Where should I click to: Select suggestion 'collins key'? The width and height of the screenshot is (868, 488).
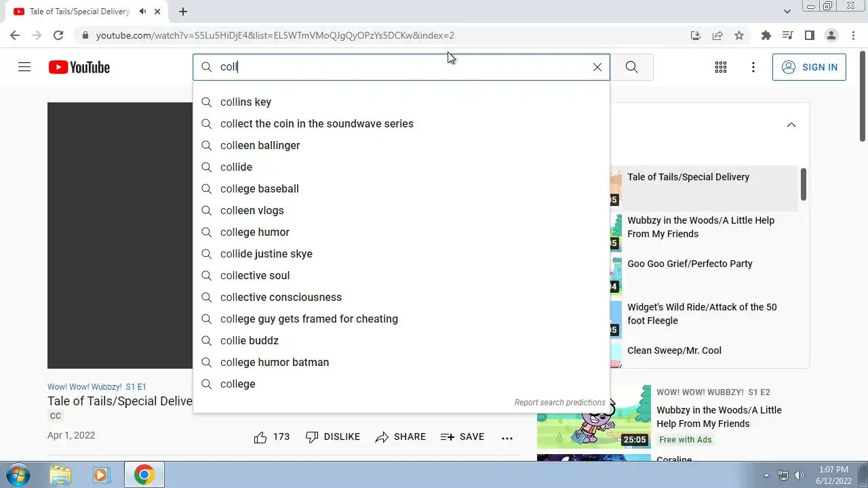pyautogui.click(x=401, y=102)
